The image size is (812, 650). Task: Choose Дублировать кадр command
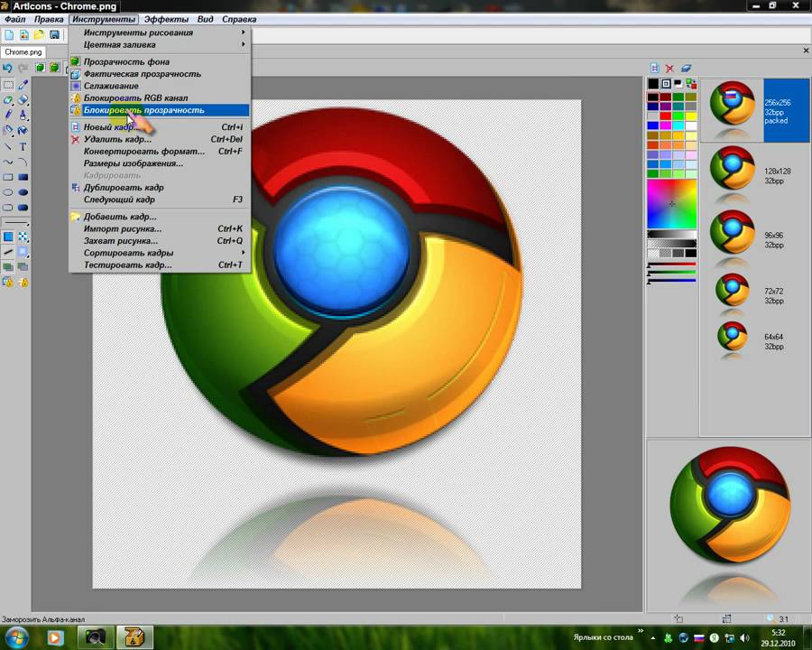tap(159, 187)
